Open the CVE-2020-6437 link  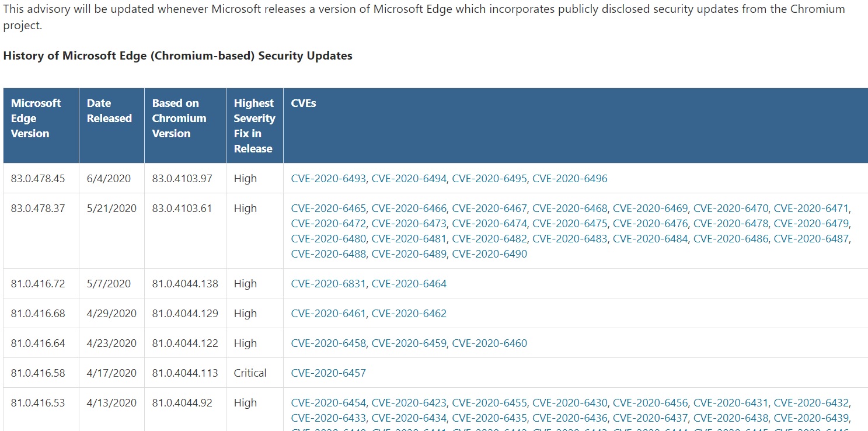[x=650, y=418]
